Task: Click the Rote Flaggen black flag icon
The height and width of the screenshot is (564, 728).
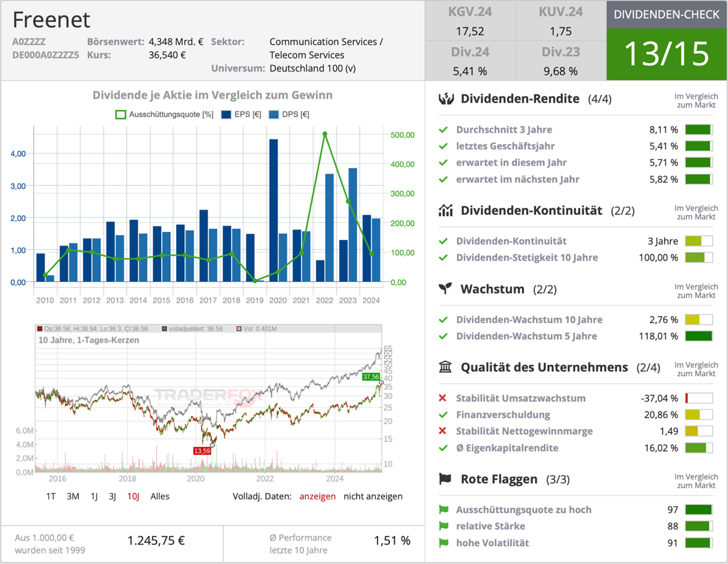Action: [x=445, y=479]
